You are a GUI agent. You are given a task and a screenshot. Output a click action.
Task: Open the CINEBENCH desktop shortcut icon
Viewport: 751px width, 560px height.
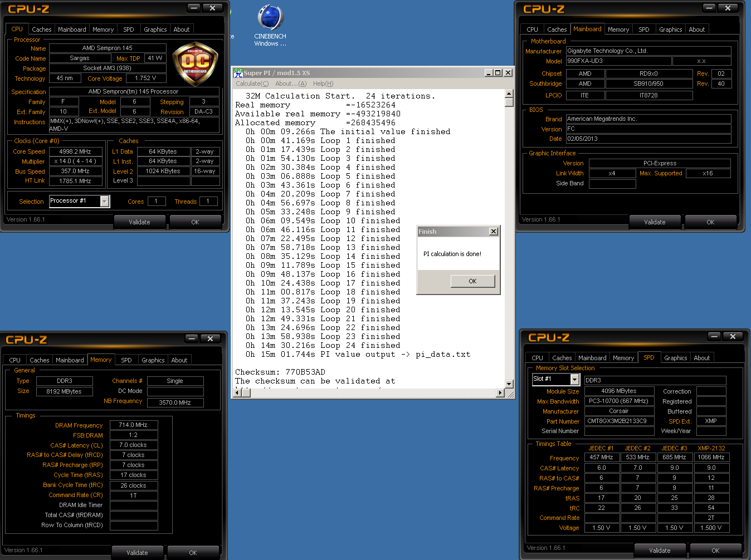(x=270, y=26)
